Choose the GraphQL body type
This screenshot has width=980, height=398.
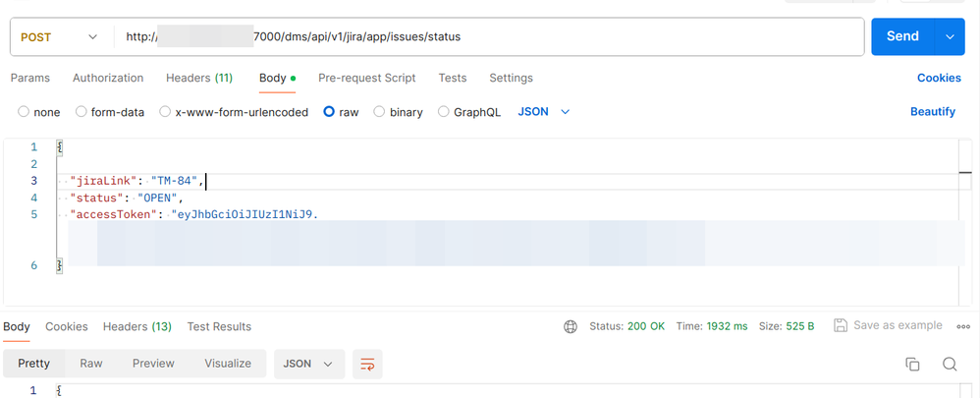pos(469,113)
